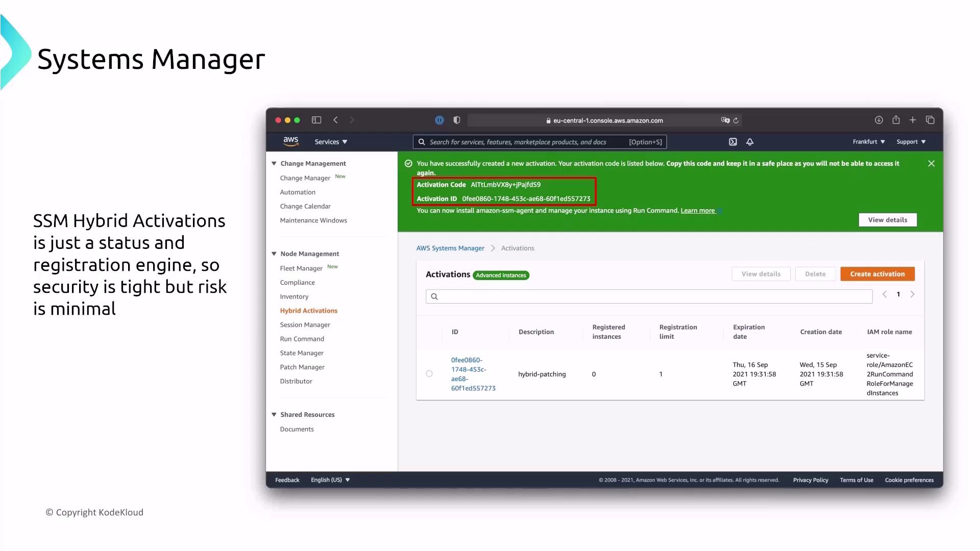Image resolution: width=980 pixels, height=551 pixels.
Task: Dismiss the green success banner
Action: (x=931, y=164)
